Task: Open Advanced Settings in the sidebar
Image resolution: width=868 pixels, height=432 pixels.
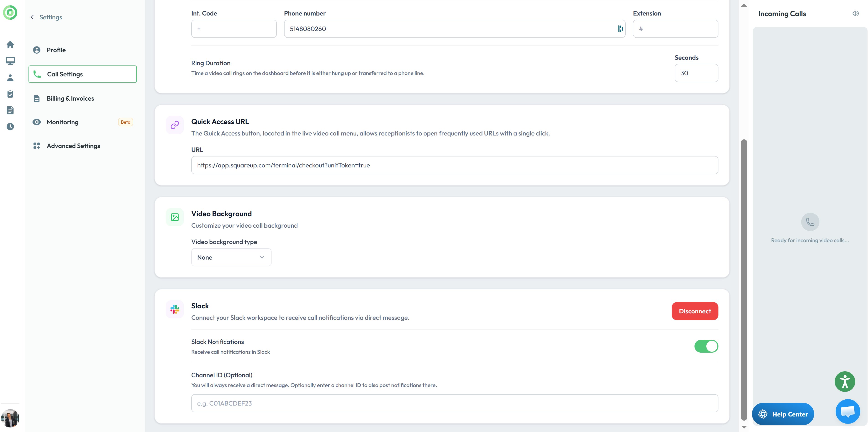Action: pos(73,146)
